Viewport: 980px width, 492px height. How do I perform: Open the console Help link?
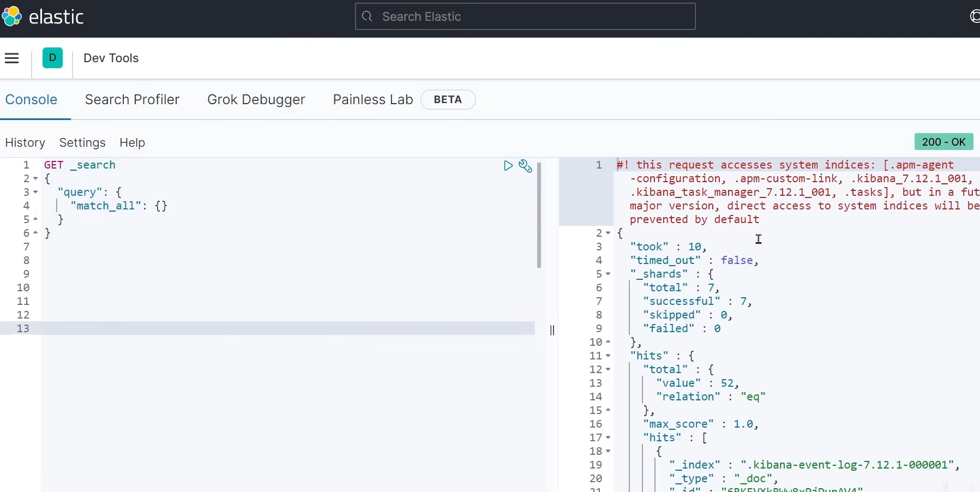133,143
